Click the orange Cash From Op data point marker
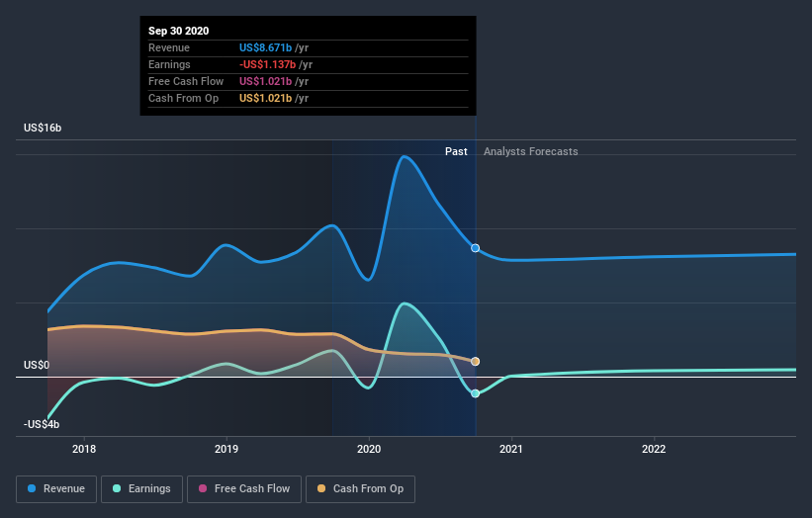The image size is (812, 518). tap(475, 361)
